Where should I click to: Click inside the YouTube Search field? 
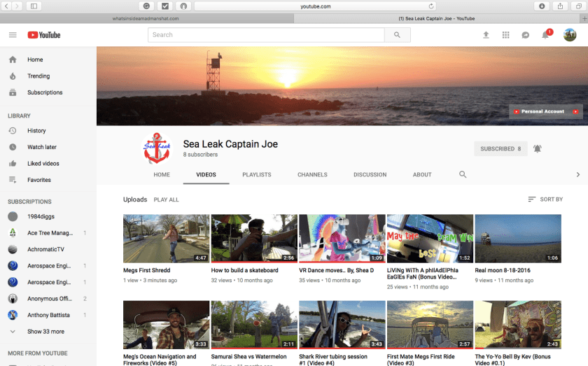click(266, 35)
